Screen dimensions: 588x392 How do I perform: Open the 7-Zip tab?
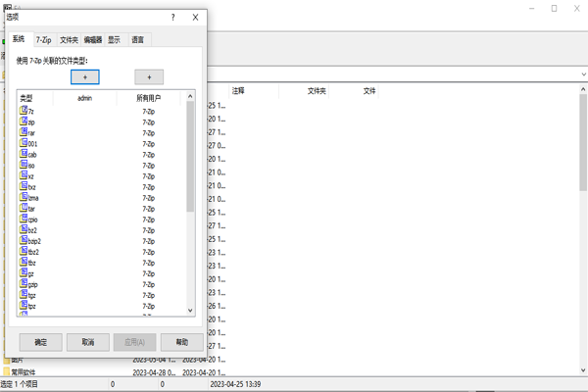click(44, 40)
